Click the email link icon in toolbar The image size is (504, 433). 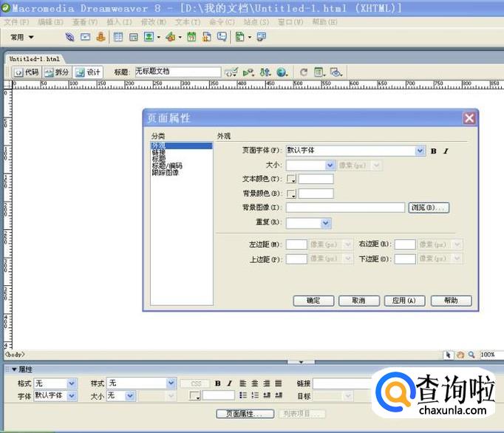85,37
